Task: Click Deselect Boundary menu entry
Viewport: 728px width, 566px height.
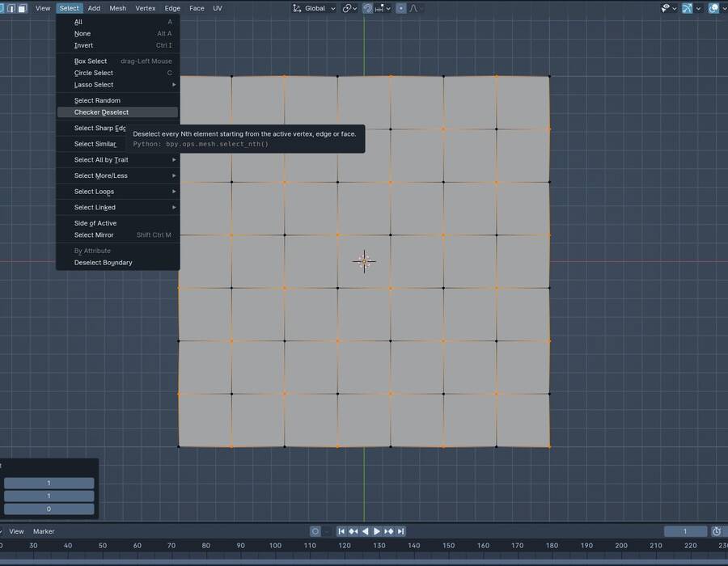Action: tap(117, 263)
